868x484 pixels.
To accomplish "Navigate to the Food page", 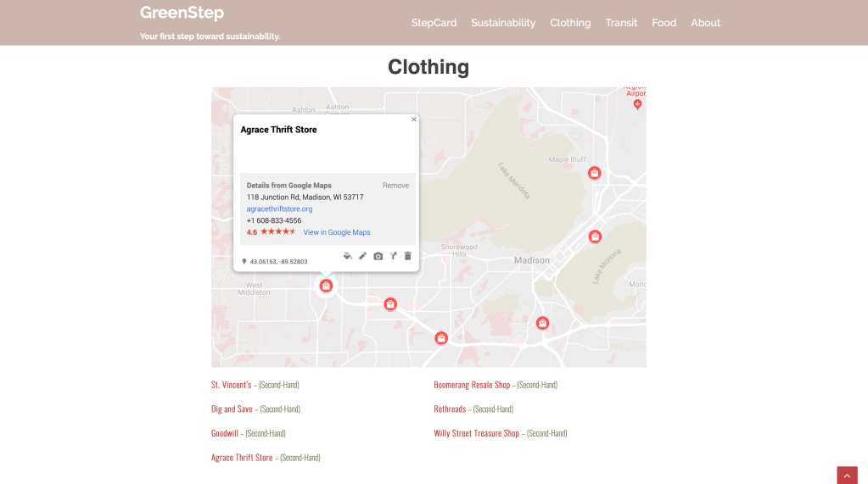I will click(664, 23).
